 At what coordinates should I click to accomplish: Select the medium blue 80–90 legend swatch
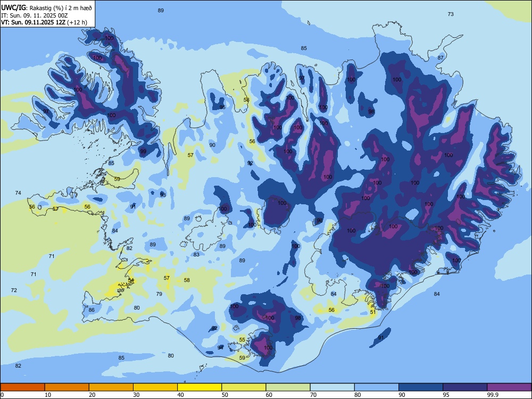click(377, 387)
